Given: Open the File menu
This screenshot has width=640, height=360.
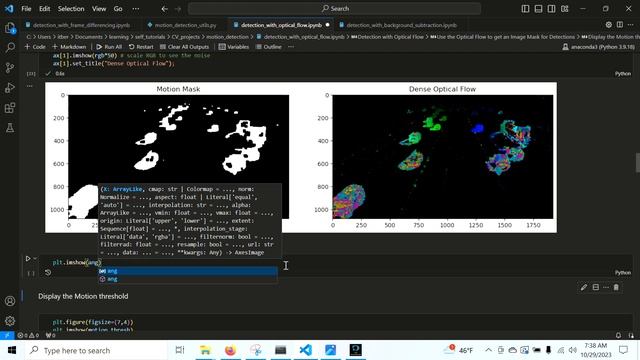Looking at the screenshot, I should [x=26, y=9].
